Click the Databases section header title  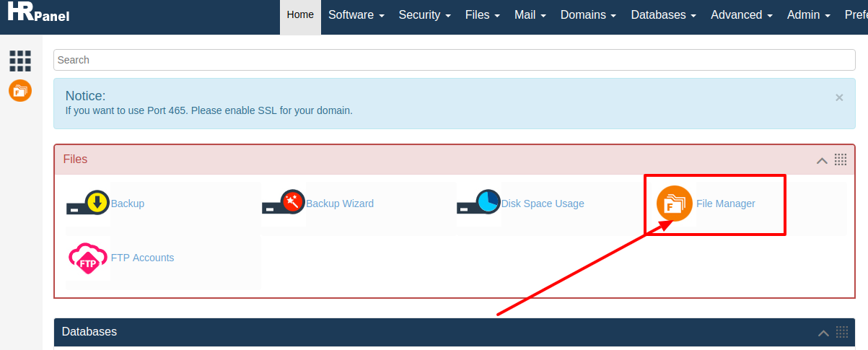(x=89, y=332)
